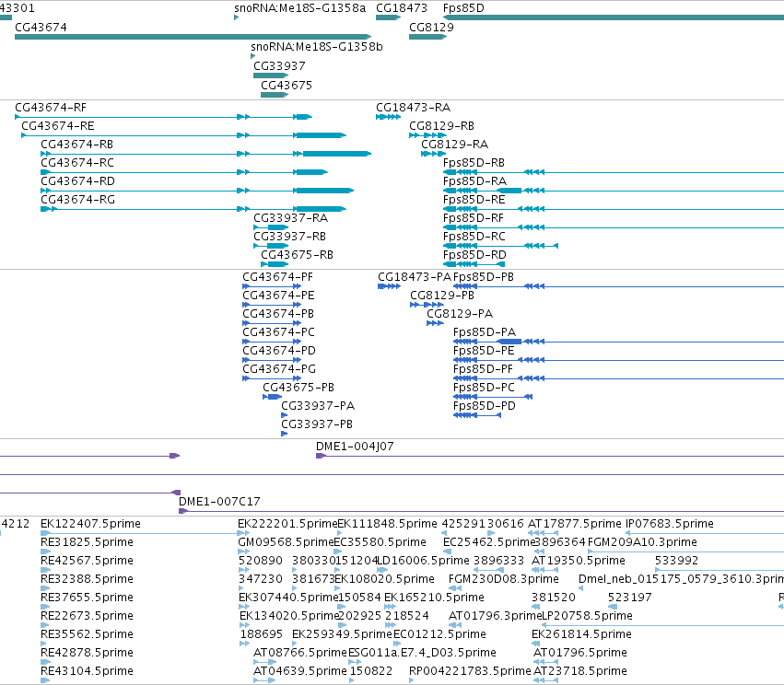Screen dimensions: 784x685
Task: Choose EST label RE35562.5prime
Action: pyautogui.click(x=87, y=634)
